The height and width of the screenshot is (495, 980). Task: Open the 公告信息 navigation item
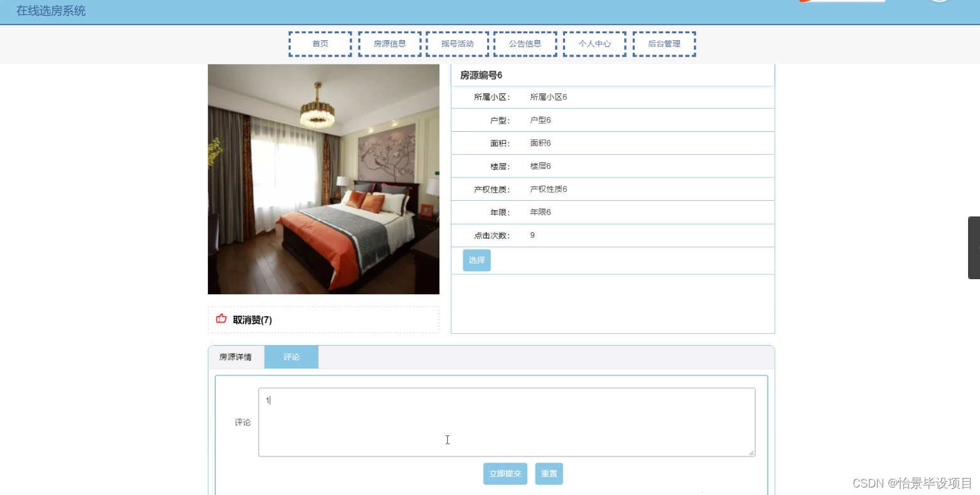click(x=525, y=43)
